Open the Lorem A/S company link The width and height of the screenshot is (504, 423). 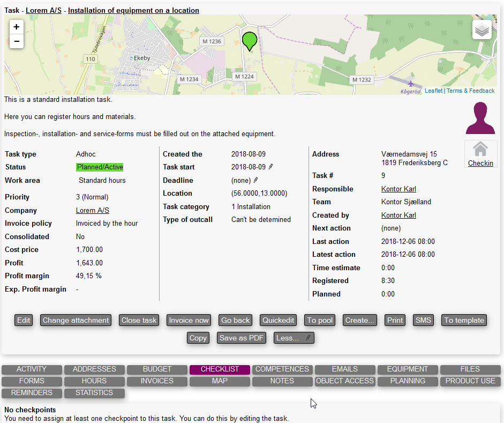pos(92,211)
